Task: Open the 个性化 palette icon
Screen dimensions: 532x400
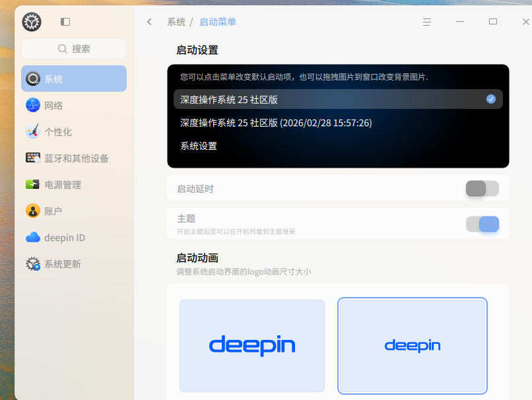Action: (x=33, y=131)
